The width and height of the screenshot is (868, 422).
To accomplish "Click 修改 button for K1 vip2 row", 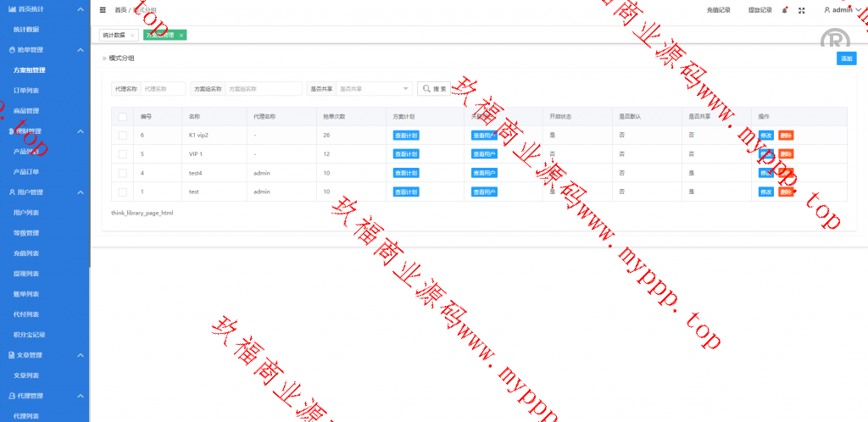I will click(766, 135).
